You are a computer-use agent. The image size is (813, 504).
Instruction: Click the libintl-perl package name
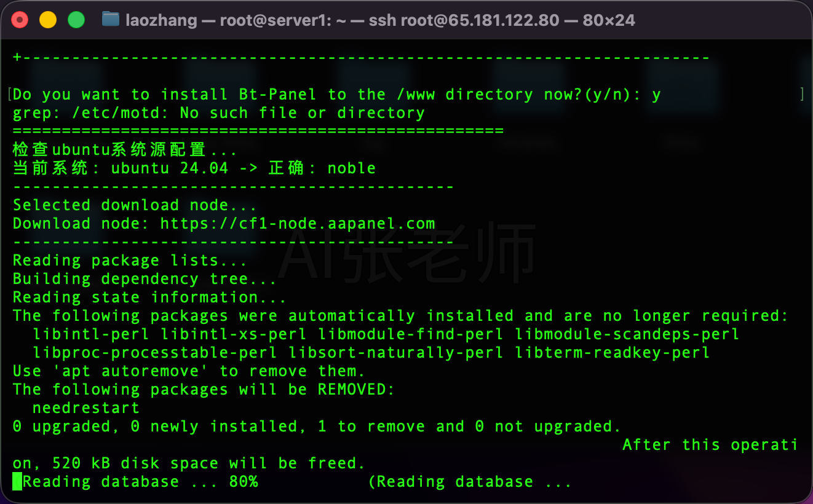tap(91, 334)
